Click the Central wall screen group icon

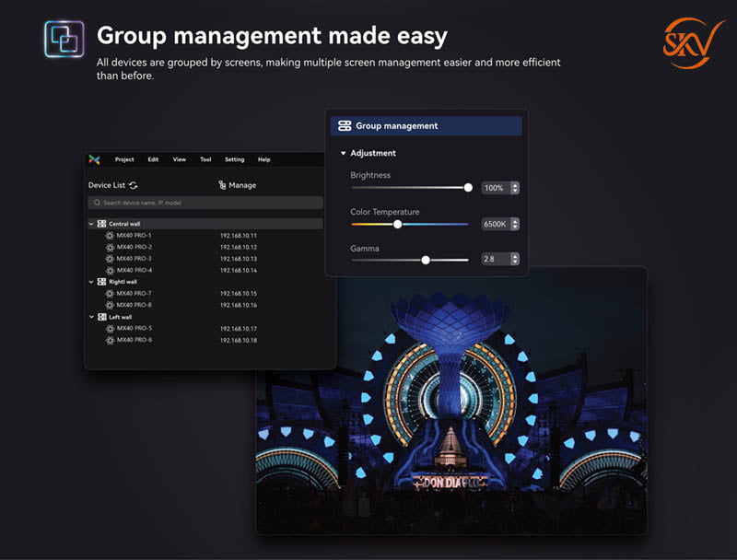pos(101,224)
